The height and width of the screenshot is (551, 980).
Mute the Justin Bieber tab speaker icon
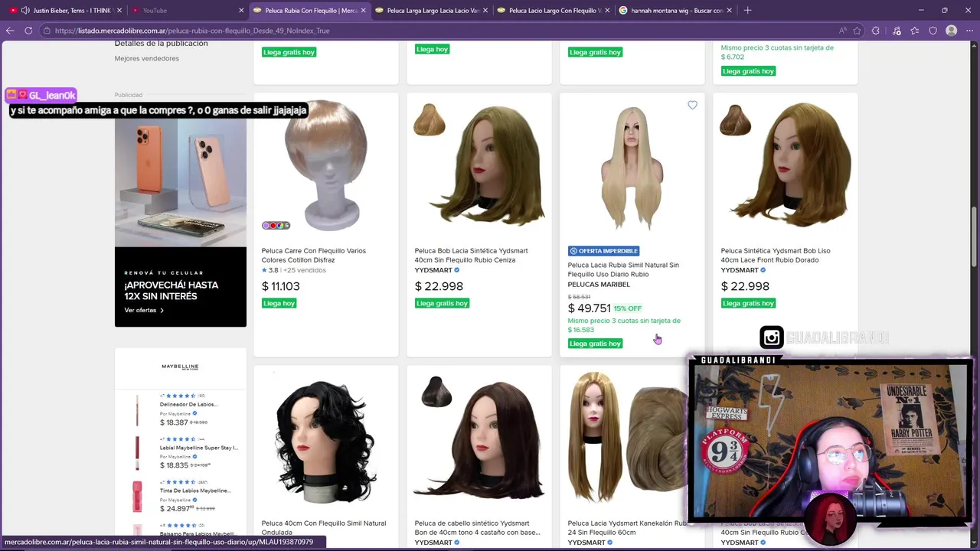click(x=25, y=10)
